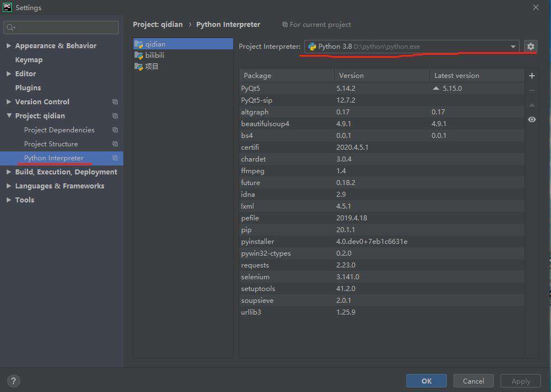
Task: Sort by Version column header
Action: click(382, 76)
